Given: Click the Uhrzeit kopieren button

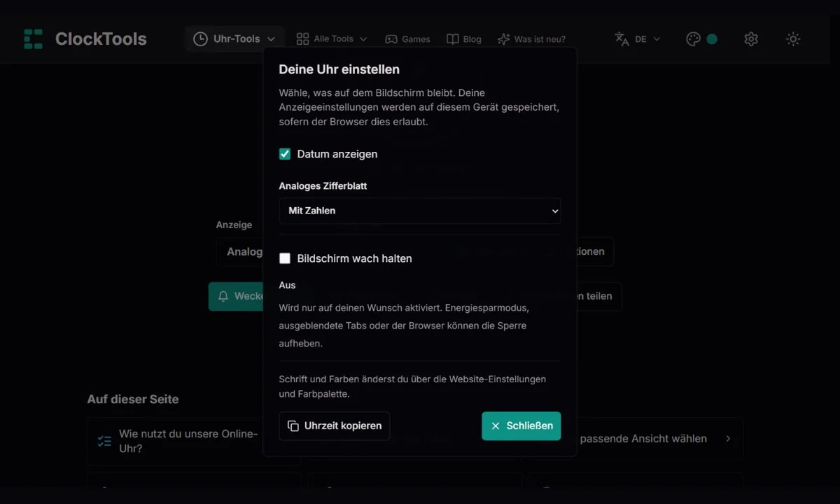Looking at the screenshot, I should (x=335, y=426).
